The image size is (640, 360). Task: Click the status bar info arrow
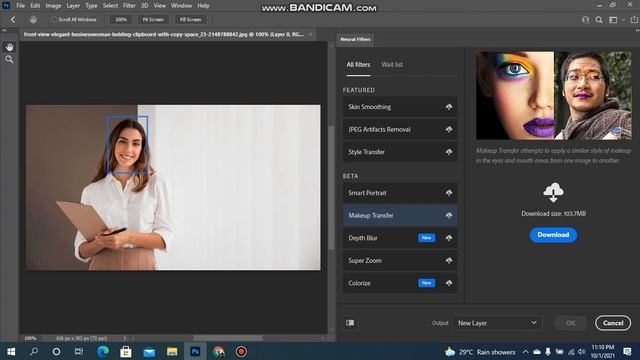124,338
